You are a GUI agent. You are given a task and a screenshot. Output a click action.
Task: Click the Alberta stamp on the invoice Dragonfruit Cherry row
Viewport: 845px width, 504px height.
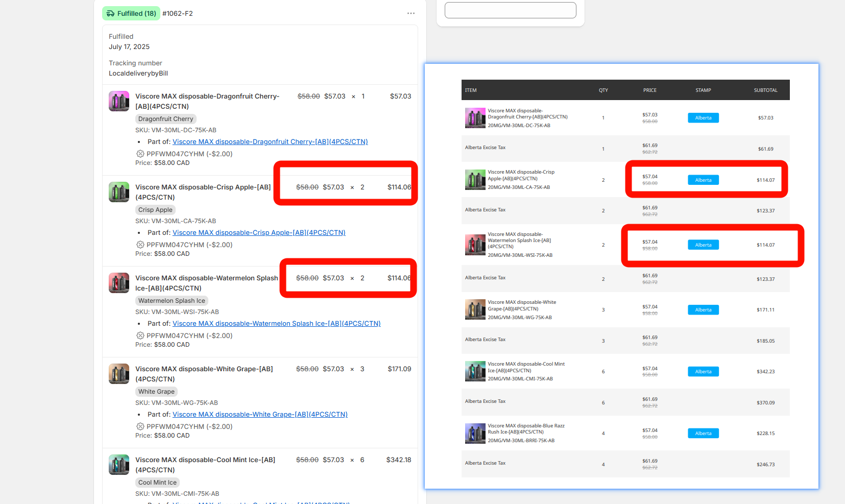(703, 118)
